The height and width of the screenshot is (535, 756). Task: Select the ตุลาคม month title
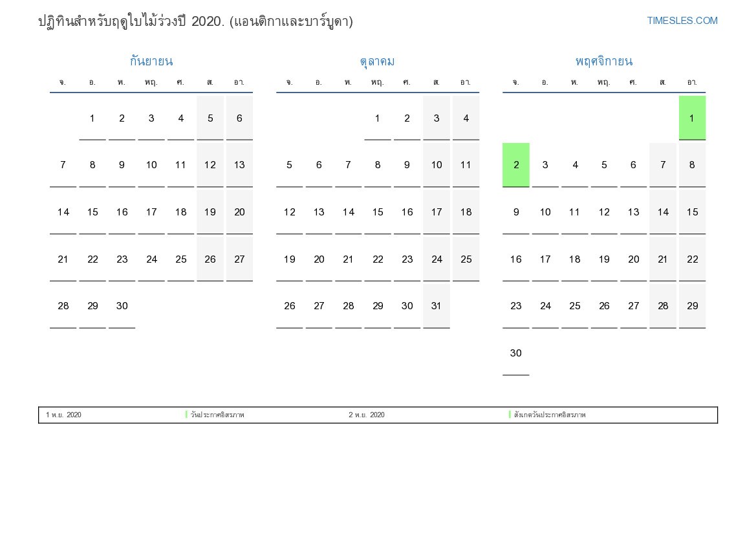point(377,61)
